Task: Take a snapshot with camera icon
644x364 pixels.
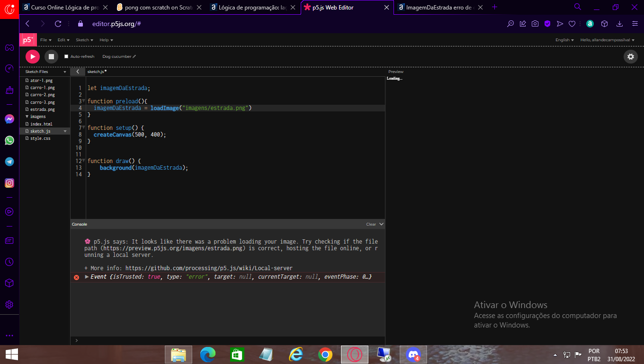Action: [535, 24]
